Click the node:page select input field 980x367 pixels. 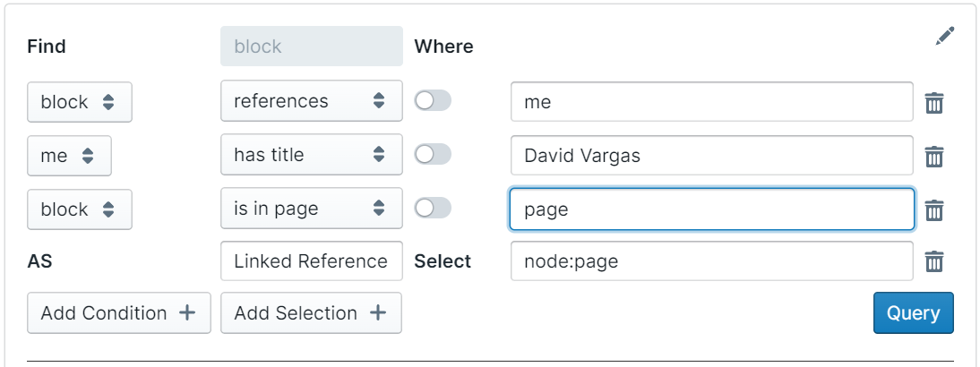[711, 261]
